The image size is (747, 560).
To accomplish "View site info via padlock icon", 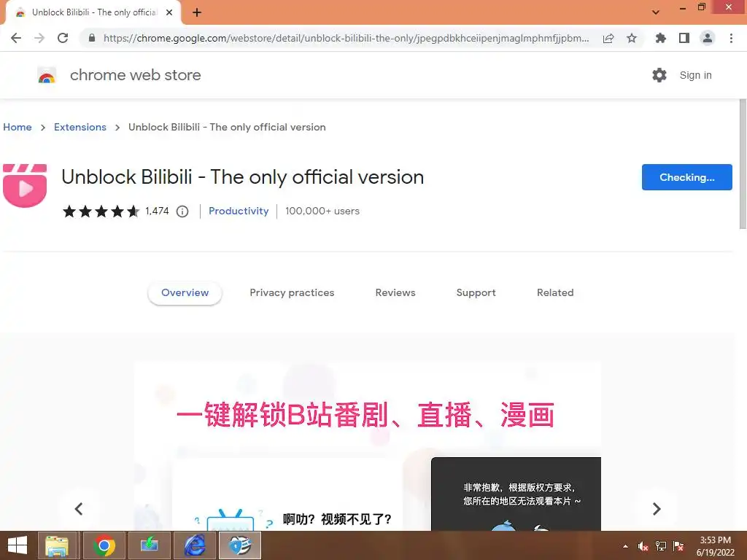I will tap(92, 38).
